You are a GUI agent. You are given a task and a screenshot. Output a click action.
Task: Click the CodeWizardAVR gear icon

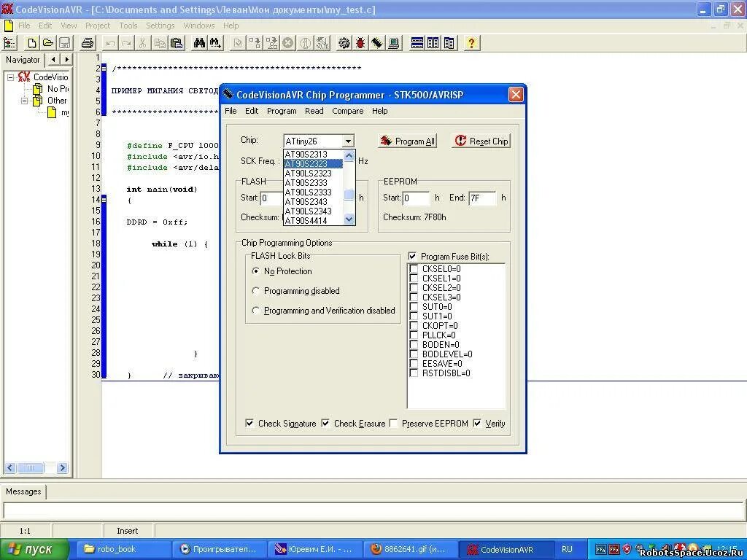pyautogui.click(x=344, y=43)
